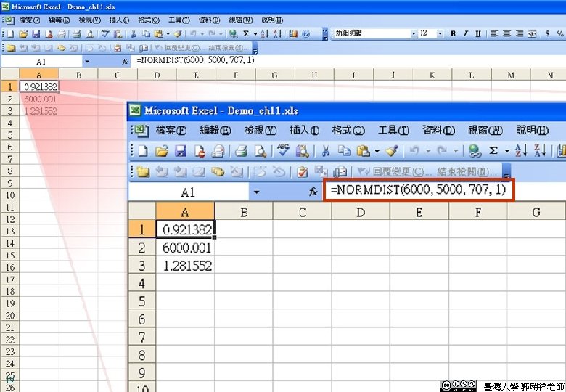Click Sort Descending in magnified window

click(540, 150)
